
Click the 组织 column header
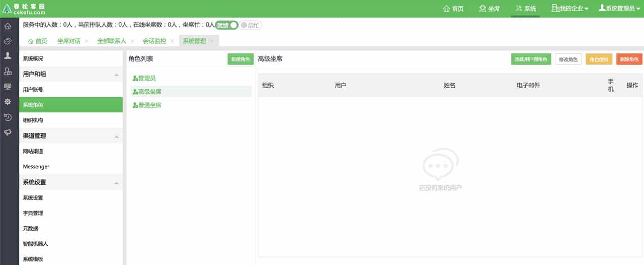(268, 86)
